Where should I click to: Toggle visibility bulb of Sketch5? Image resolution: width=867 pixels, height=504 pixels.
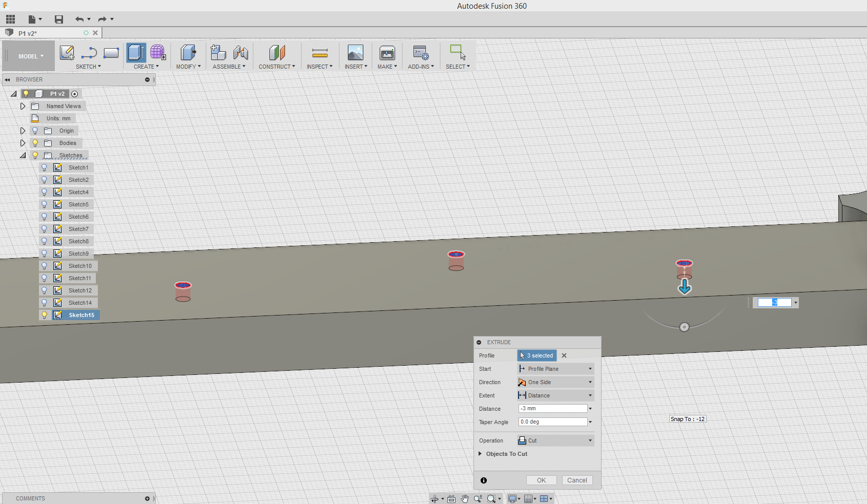[x=45, y=204]
